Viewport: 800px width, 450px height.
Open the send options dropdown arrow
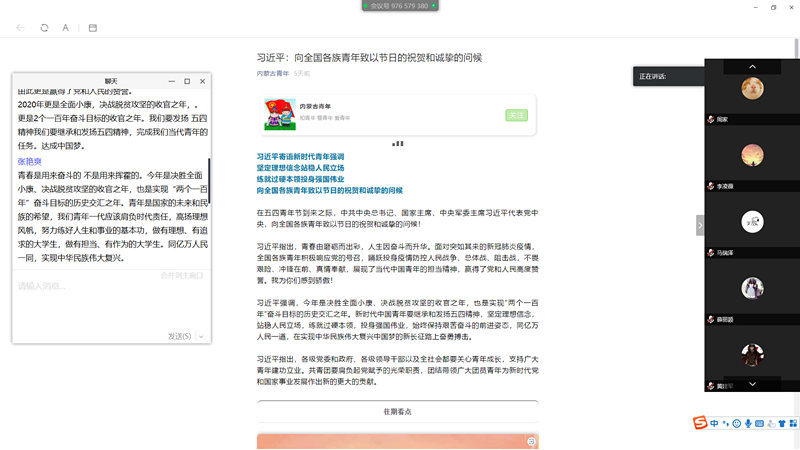click(x=201, y=336)
